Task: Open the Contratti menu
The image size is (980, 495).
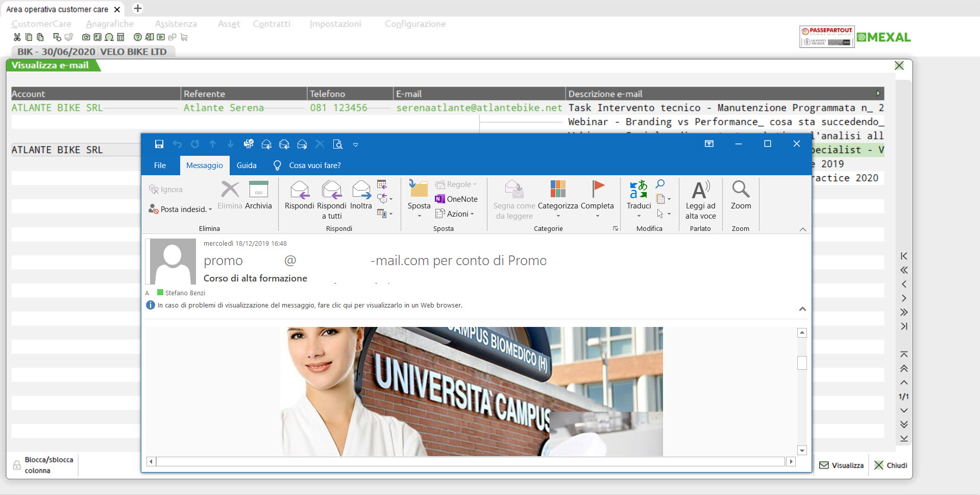Action: click(272, 24)
